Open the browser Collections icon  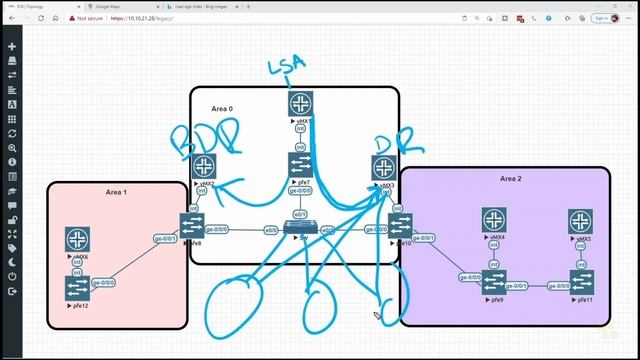[x=582, y=18]
